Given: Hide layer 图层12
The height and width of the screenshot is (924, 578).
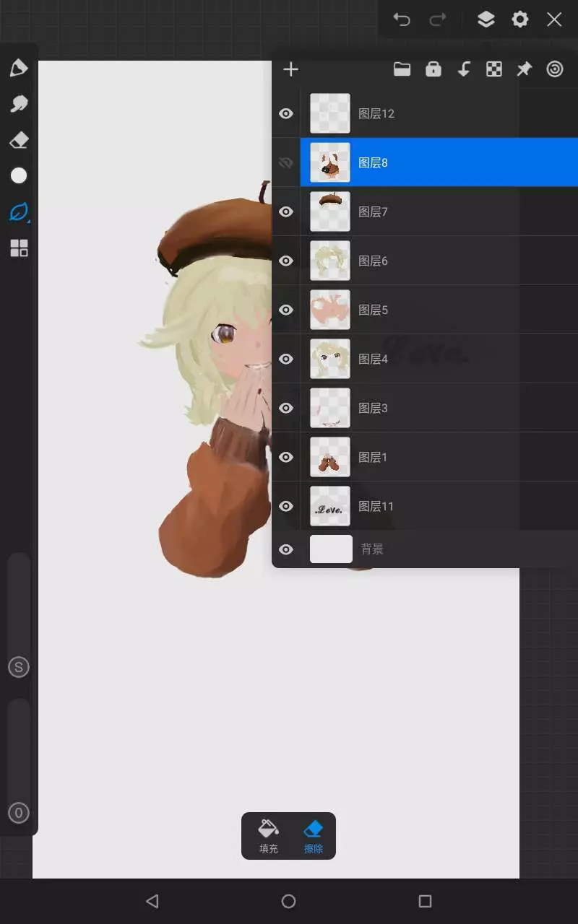Looking at the screenshot, I should pos(286,113).
